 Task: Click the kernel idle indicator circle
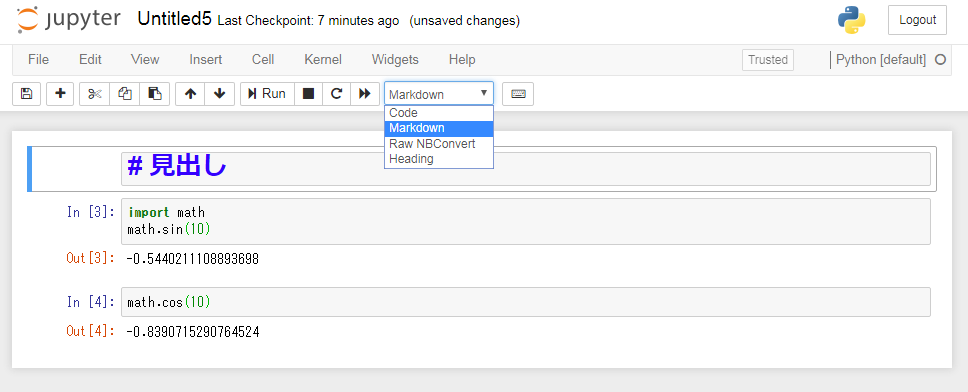point(940,60)
